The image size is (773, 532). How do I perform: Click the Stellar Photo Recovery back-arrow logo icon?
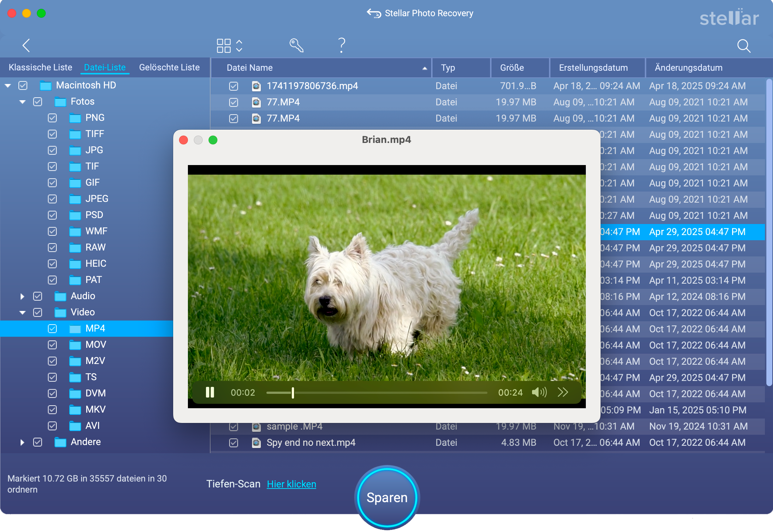coord(374,13)
